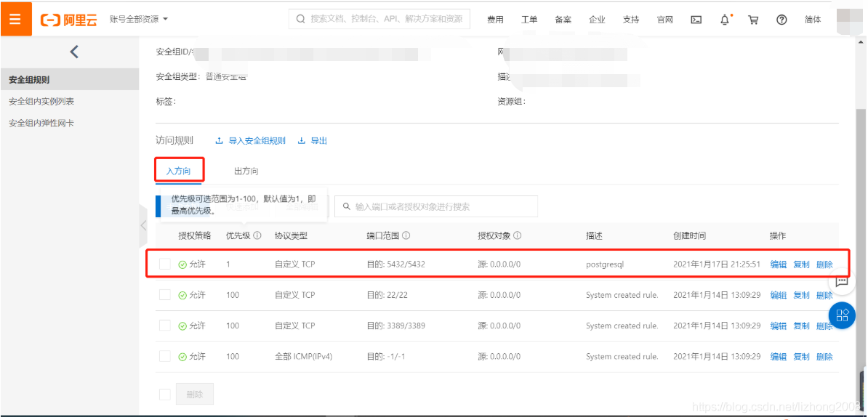Viewport: 868px width, 420px height.
Task: Select the checkbox for the postgresql rule
Action: [165, 264]
